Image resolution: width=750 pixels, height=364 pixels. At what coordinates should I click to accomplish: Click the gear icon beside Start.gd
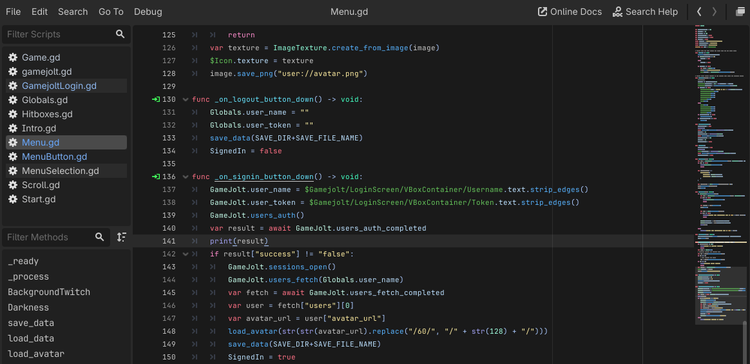pos(12,199)
